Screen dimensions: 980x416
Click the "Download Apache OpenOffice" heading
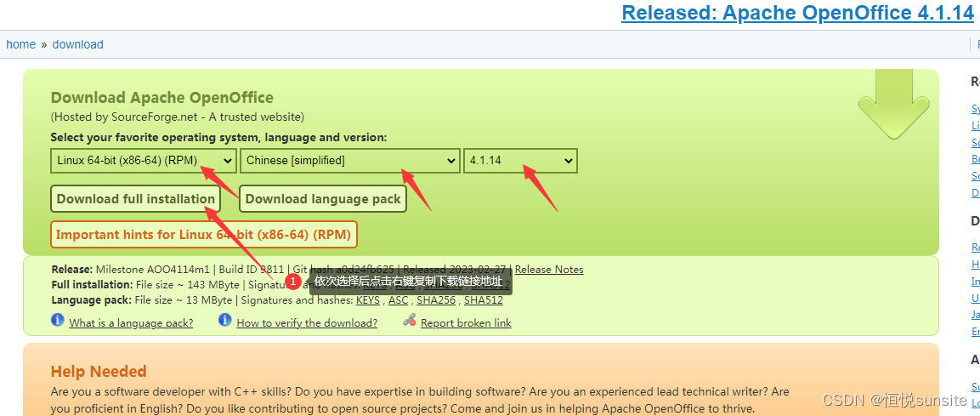point(161,98)
